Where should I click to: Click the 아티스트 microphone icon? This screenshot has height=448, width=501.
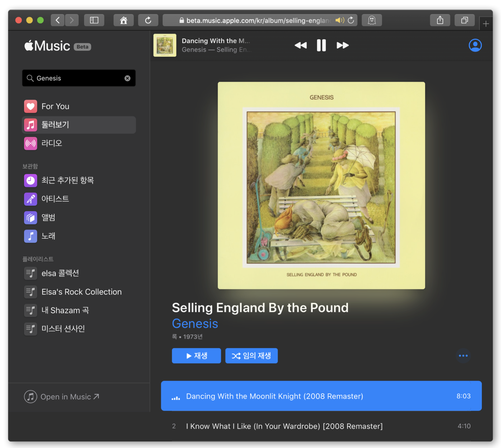31,199
